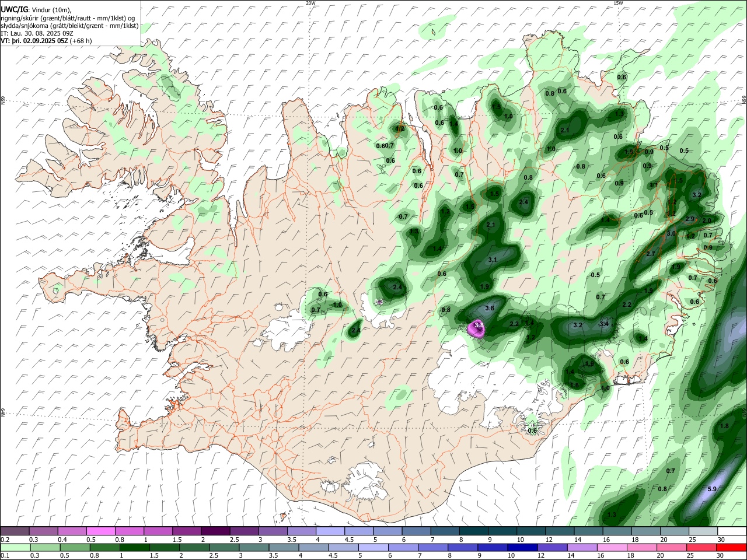This screenshot has height=560, width=747.
Task: Click the red 30 swatch in rain legend
Action: 732,548
